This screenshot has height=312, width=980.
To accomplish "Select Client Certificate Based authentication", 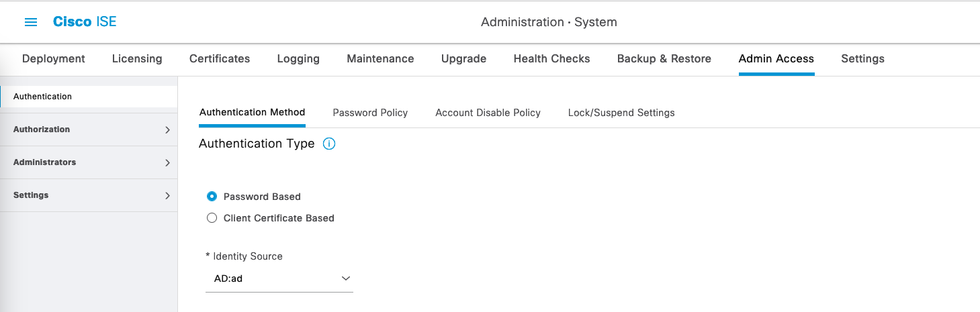I will (x=212, y=218).
